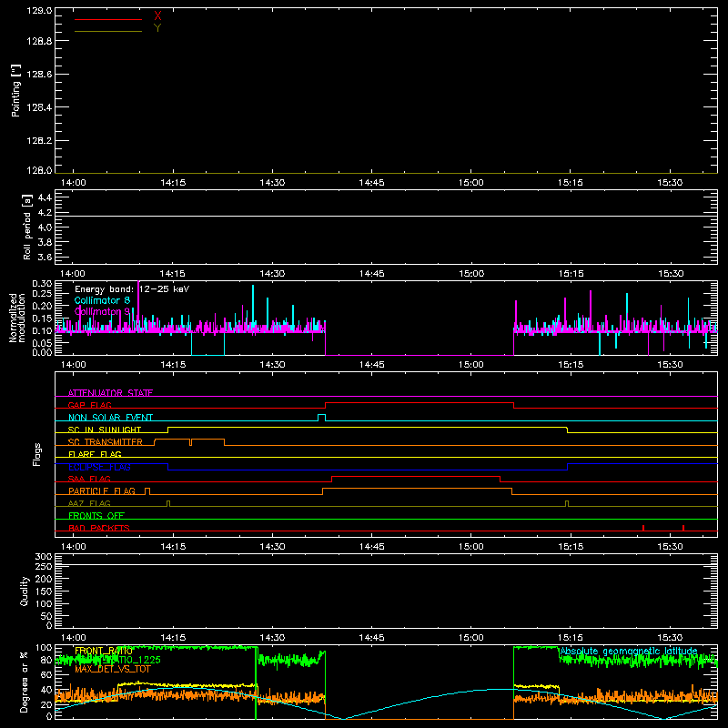The width and height of the screenshot is (728, 728).
Task: Click the 14:00 time label below the Quality plot
Action: pyautogui.click(x=74, y=638)
